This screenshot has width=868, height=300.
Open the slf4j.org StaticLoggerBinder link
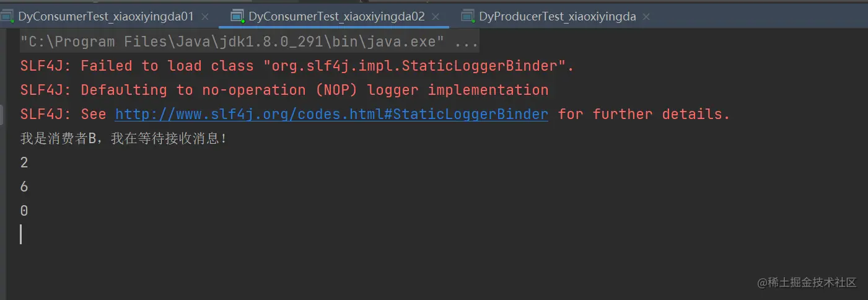[331, 114]
